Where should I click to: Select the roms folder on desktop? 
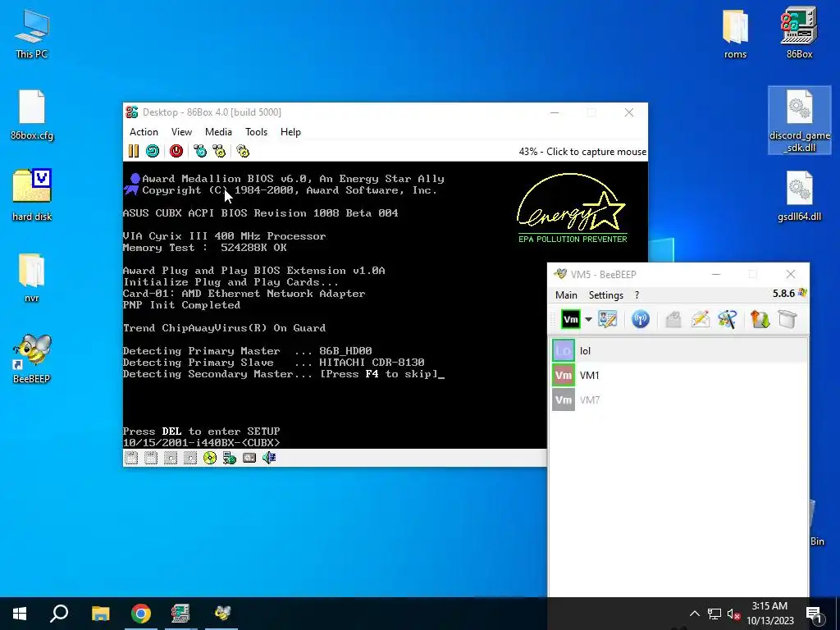(x=735, y=33)
